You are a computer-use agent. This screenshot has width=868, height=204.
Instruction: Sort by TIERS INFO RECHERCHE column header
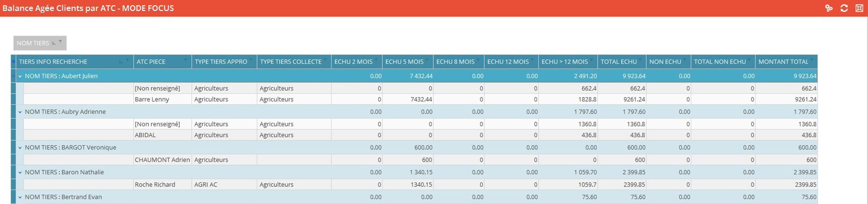tap(53, 62)
